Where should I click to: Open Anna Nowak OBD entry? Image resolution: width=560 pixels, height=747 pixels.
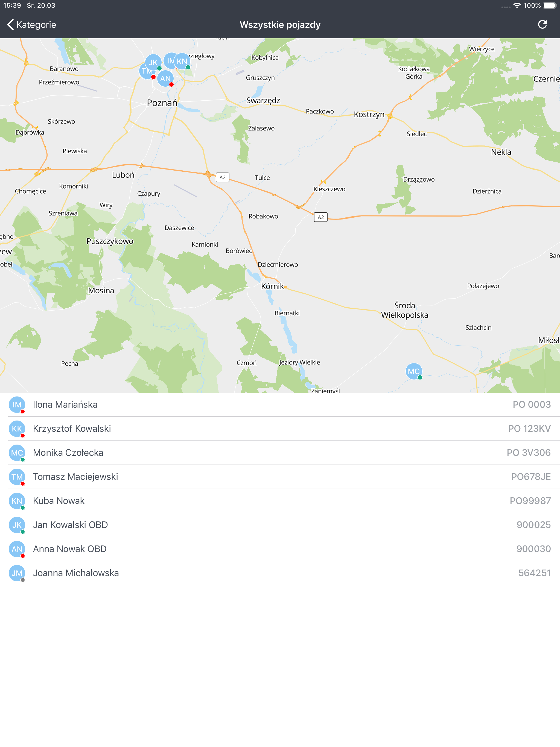point(69,548)
